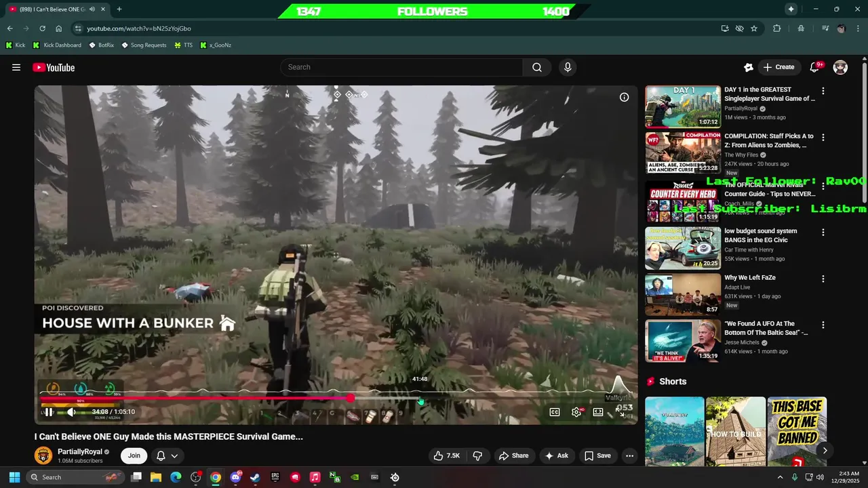Like the video with 7.5K likes

446,455
